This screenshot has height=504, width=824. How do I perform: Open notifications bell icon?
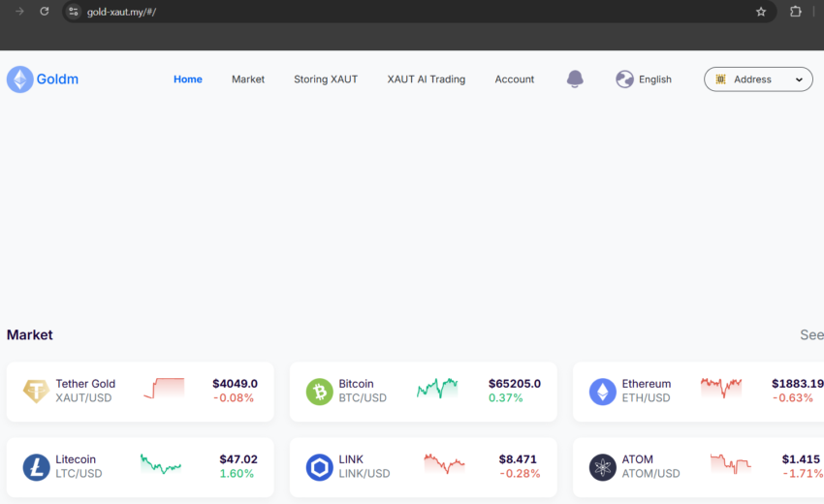tap(575, 79)
